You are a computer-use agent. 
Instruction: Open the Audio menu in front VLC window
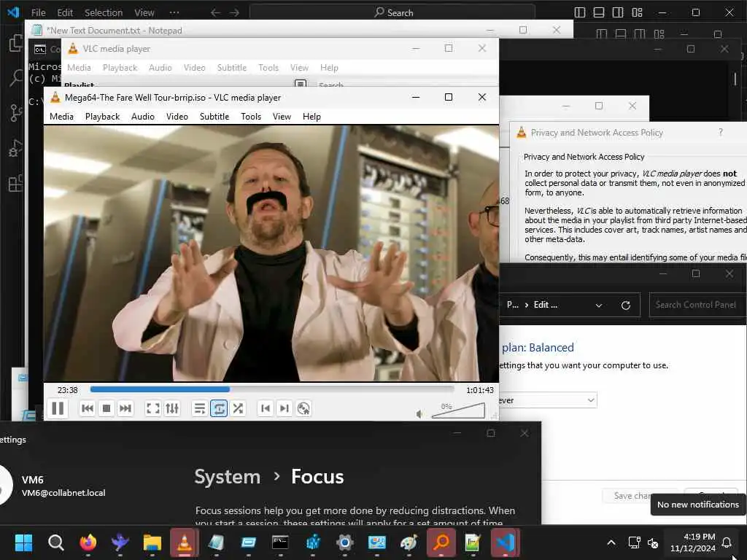(x=143, y=117)
